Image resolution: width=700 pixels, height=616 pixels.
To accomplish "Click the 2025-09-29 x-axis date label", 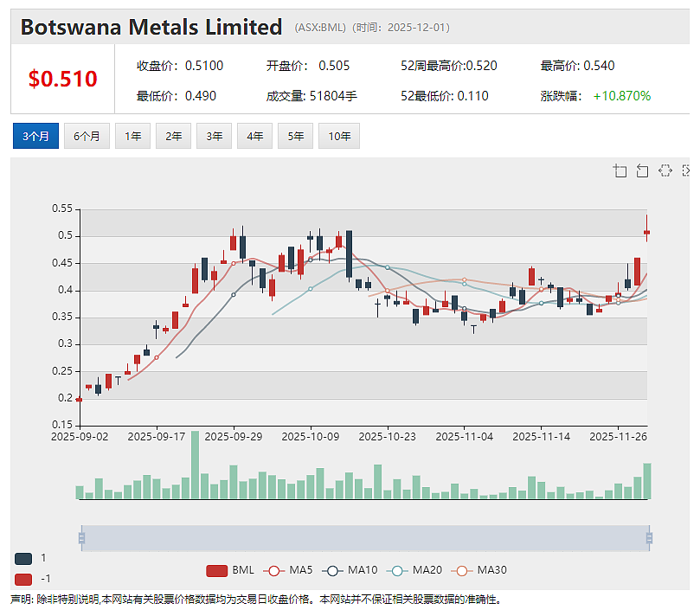I will click(234, 437).
